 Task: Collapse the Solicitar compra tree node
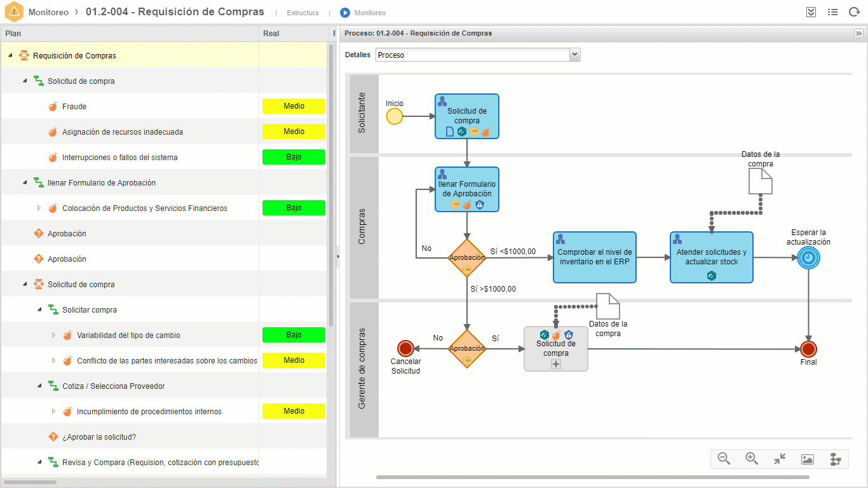pyautogui.click(x=39, y=310)
